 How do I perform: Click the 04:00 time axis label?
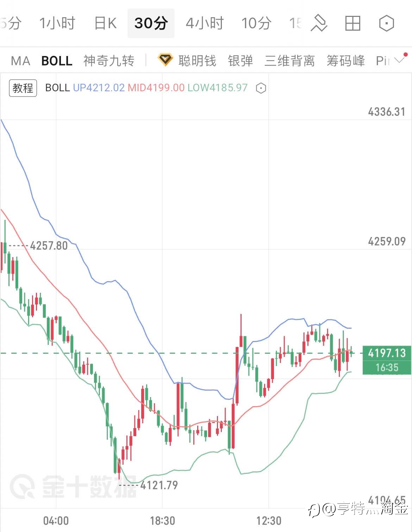point(56,520)
